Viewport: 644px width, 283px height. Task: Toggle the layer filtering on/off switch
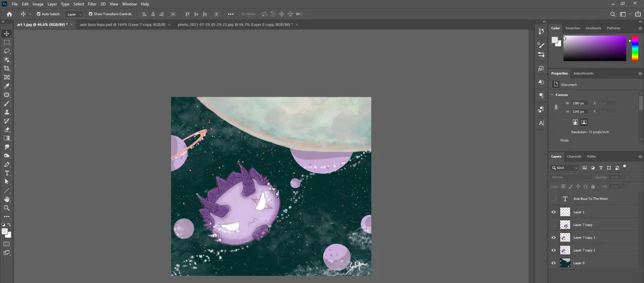coord(624,167)
